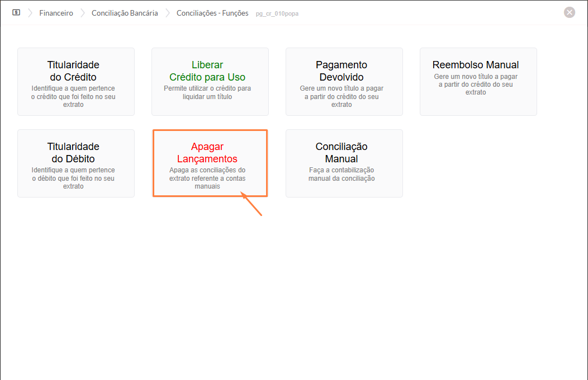Click the chevron right before Financeiro
This screenshot has width=588, height=380.
[x=30, y=13]
